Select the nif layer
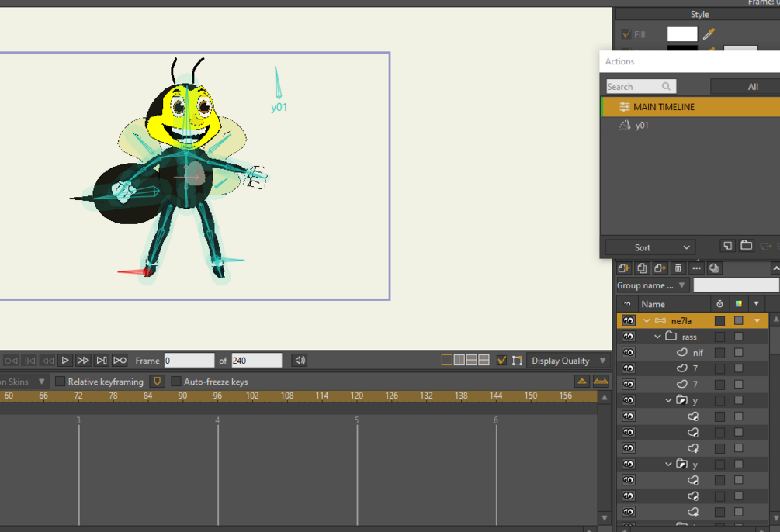 click(x=693, y=353)
